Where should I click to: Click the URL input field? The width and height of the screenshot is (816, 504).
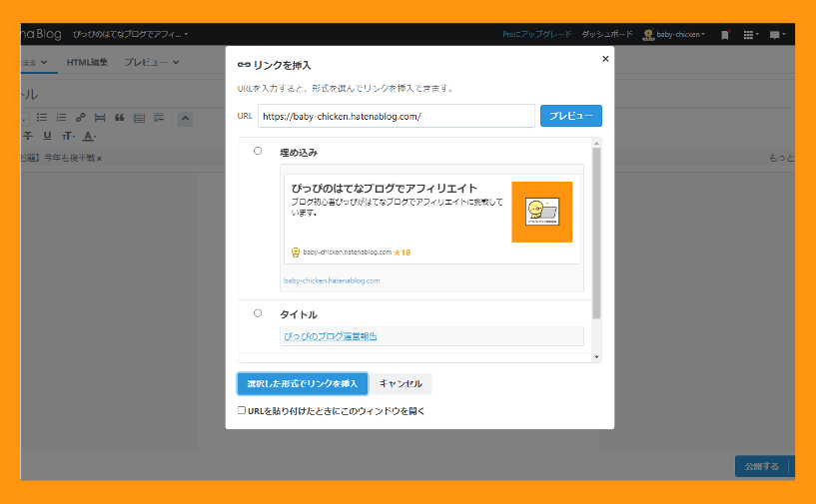(397, 116)
